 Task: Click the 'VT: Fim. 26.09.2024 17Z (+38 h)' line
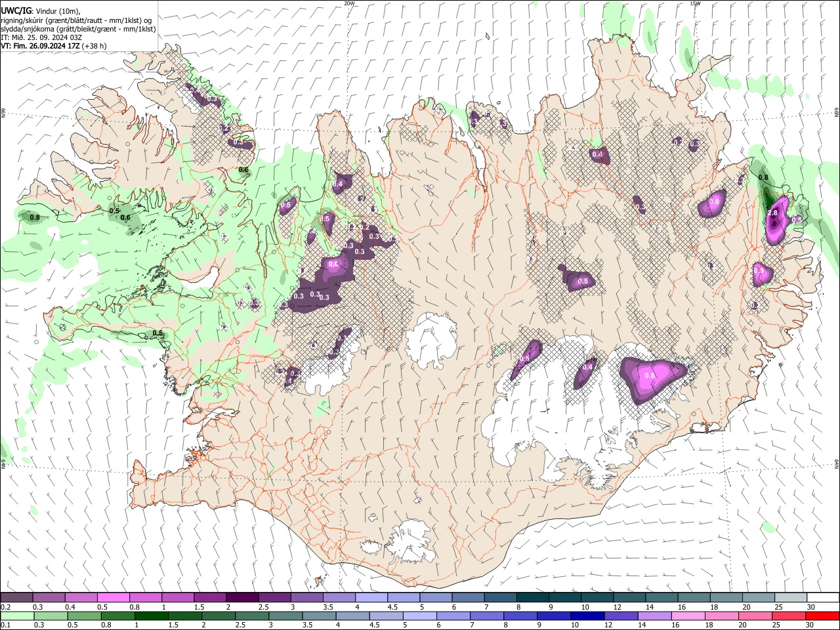pos(54,46)
